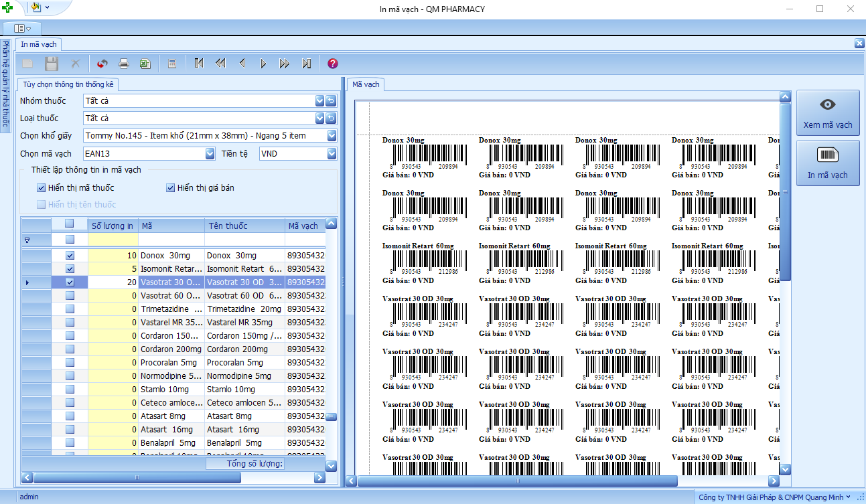Click admin user in status bar
Viewport: 866px width, 504px height.
click(29, 497)
